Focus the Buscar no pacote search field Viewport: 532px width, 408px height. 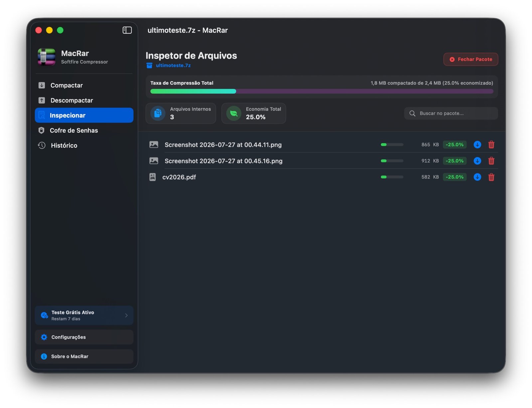tap(451, 113)
